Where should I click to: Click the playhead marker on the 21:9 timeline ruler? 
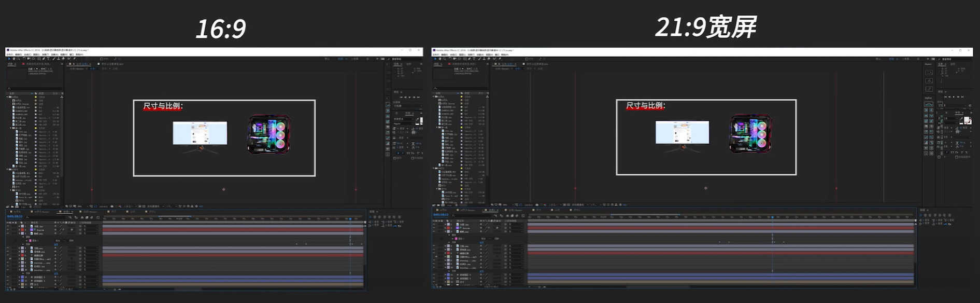tap(772, 217)
